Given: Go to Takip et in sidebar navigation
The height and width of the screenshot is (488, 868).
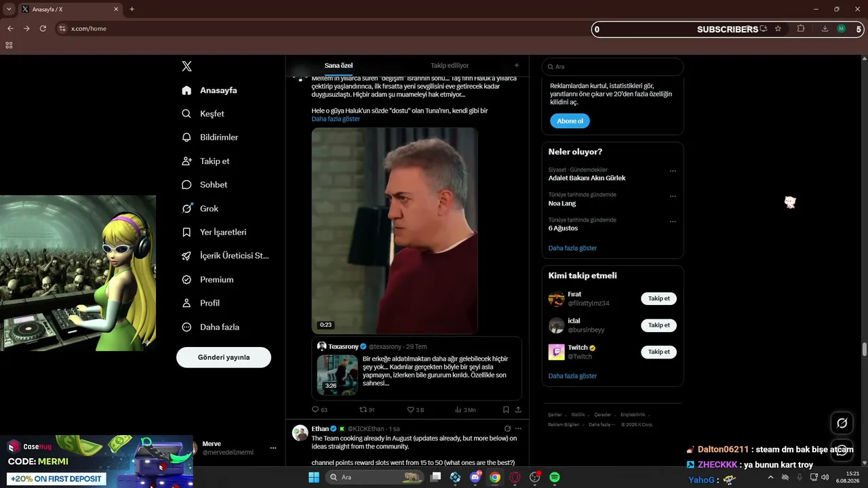Looking at the screenshot, I should pyautogui.click(x=205, y=161).
